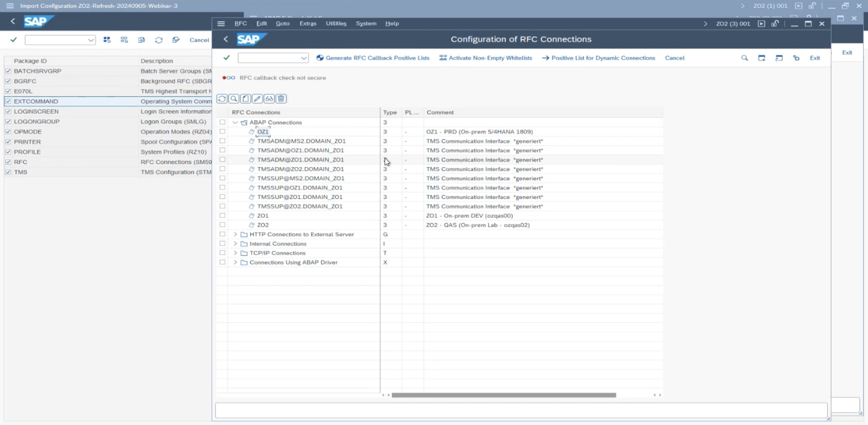Open the RFC menu
This screenshot has height=425, width=868.
(241, 24)
